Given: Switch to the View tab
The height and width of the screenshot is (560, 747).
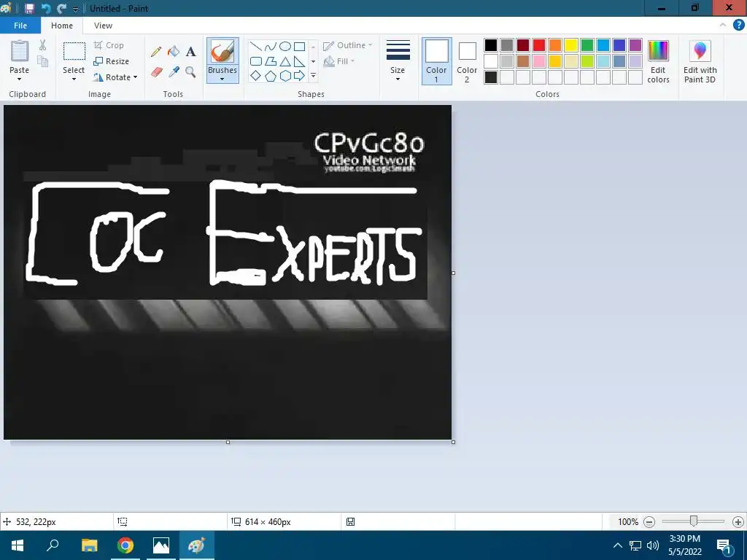Looking at the screenshot, I should point(103,26).
